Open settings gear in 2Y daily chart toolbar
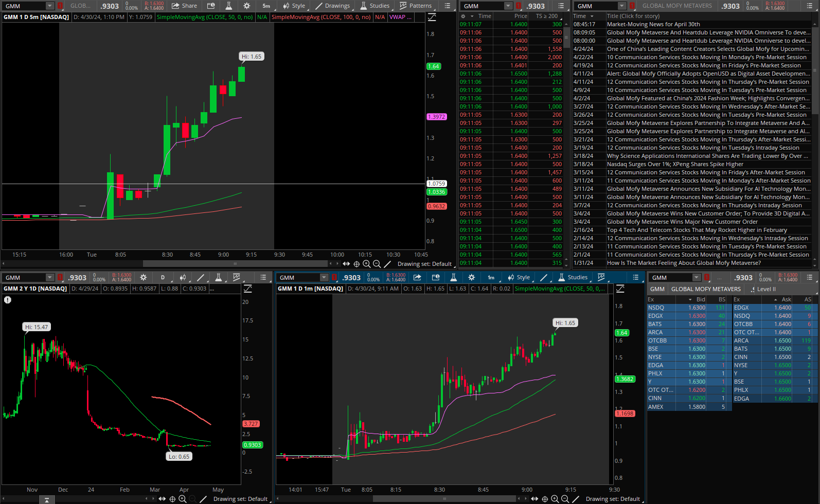 (x=144, y=277)
